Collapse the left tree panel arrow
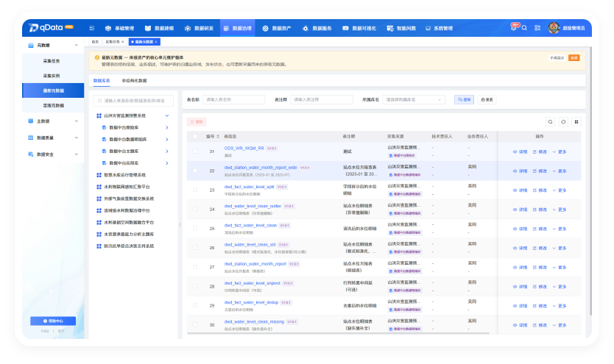The width and height of the screenshot is (614, 364). (180, 224)
